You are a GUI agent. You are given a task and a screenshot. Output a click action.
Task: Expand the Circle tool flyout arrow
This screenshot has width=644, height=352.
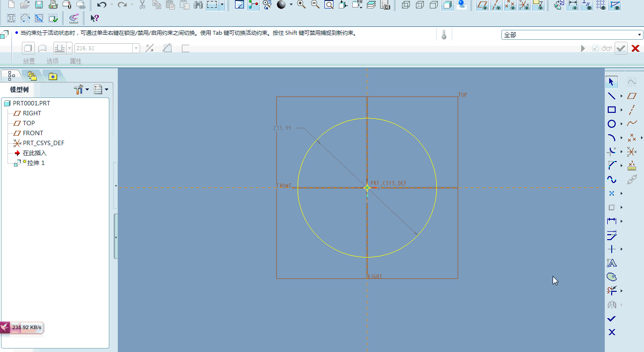(x=621, y=124)
